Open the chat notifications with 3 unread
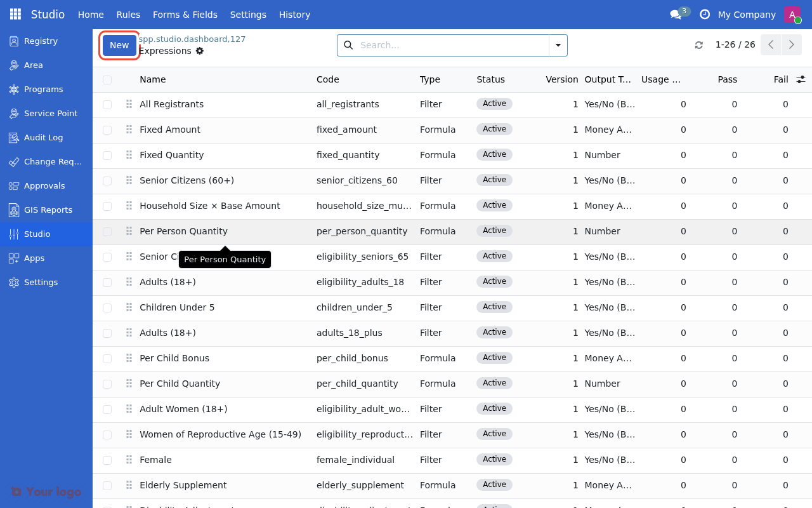812x508 pixels. coord(676,14)
